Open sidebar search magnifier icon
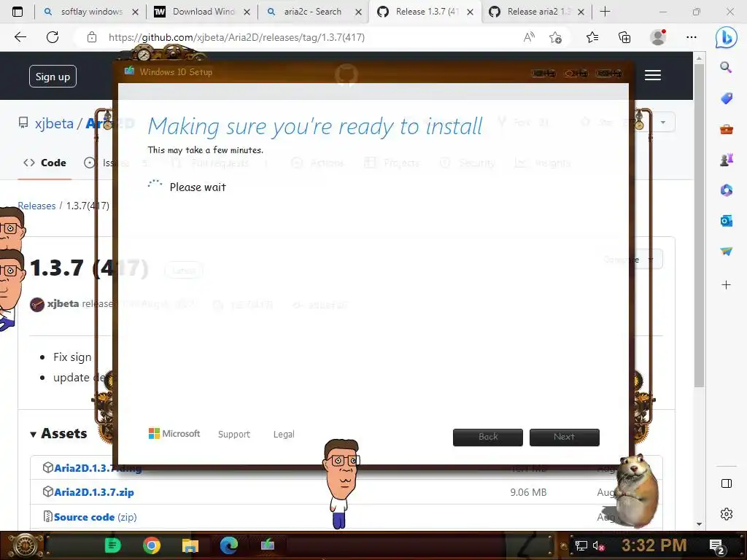This screenshot has height=560, width=747. click(x=726, y=68)
